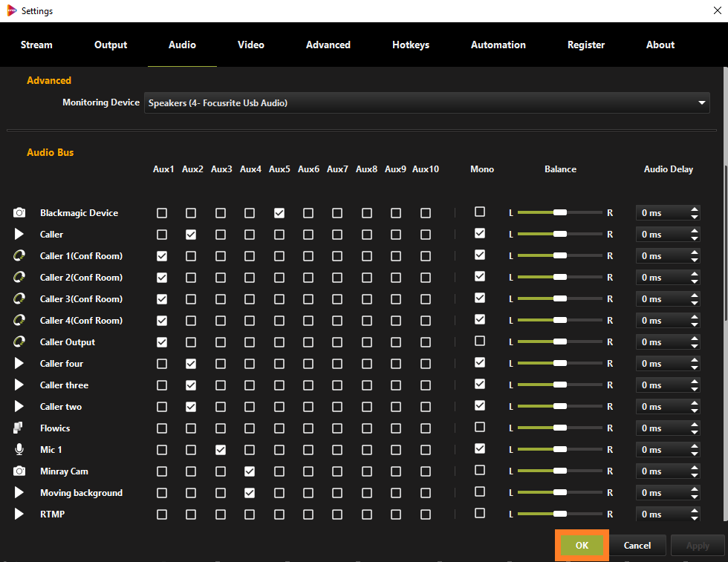The width and height of the screenshot is (728, 562).
Task: Check Aux6 for Moving background
Action: click(x=308, y=493)
